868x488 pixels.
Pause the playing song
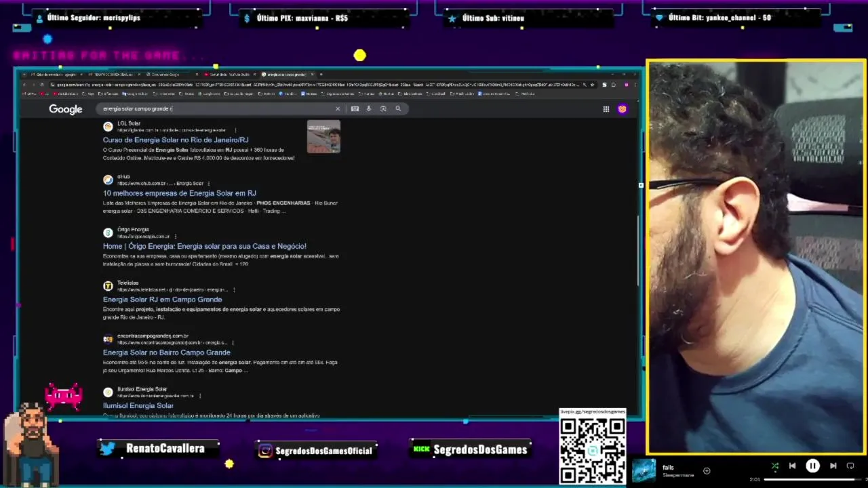[x=812, y=466]
